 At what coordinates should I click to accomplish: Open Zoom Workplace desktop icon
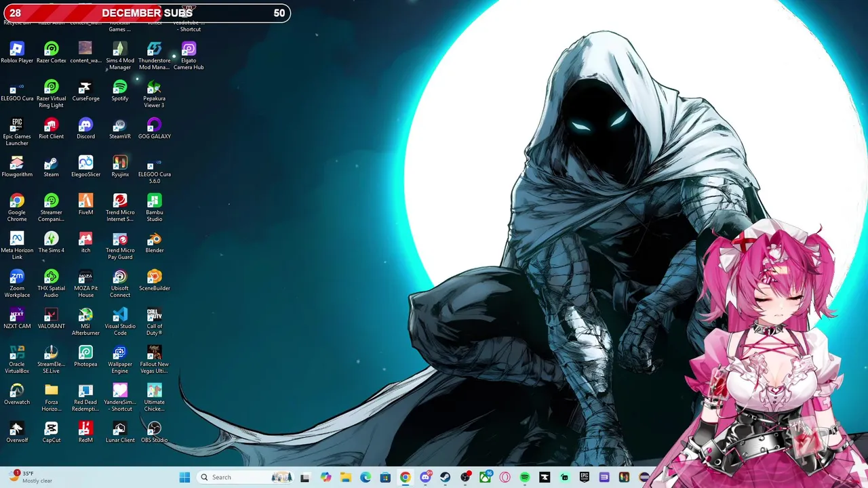pyautogui.click(x=17, y=284)
